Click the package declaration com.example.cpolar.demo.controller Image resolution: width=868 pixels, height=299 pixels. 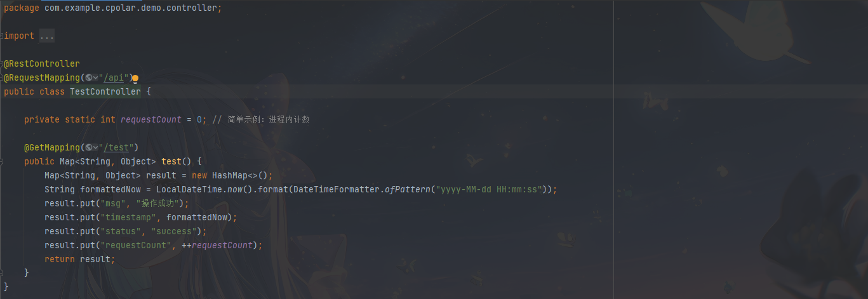[131, 8]
